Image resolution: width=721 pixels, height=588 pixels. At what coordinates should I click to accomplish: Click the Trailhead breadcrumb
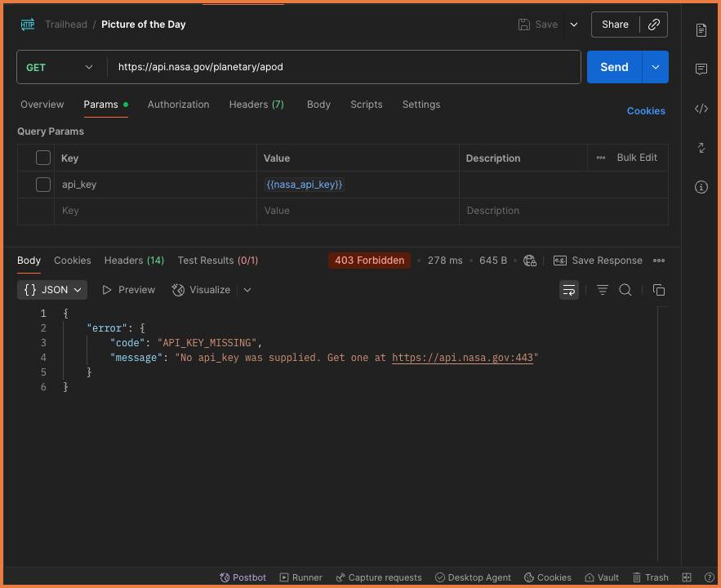click(66, 24)
